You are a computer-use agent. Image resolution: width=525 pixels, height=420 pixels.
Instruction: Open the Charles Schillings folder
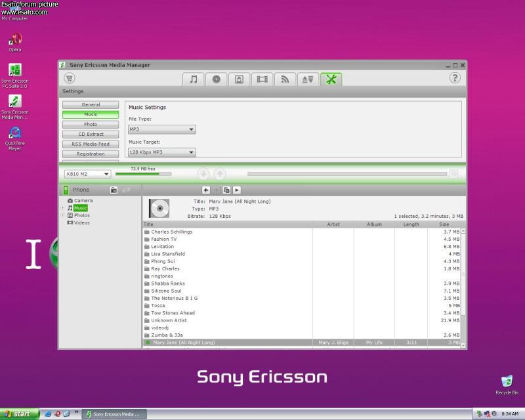click(x=171, y=232)
